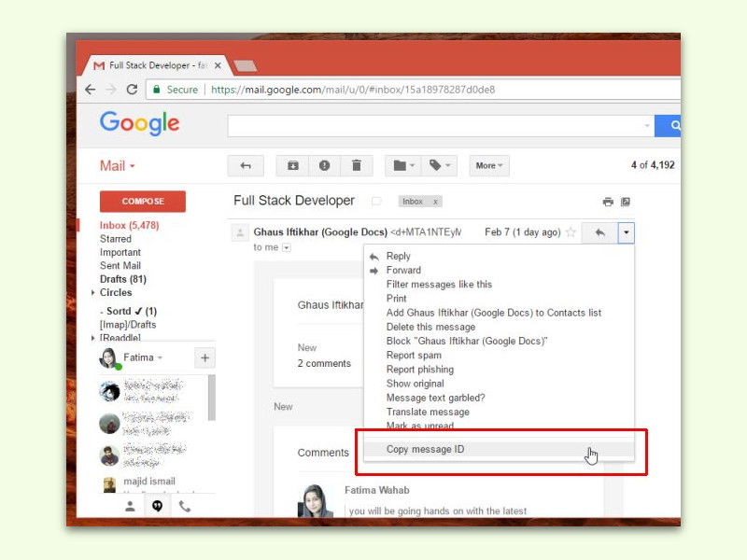Select Report spam menu entry
Viewport: 747px width, 560px height.
[414, 356]
